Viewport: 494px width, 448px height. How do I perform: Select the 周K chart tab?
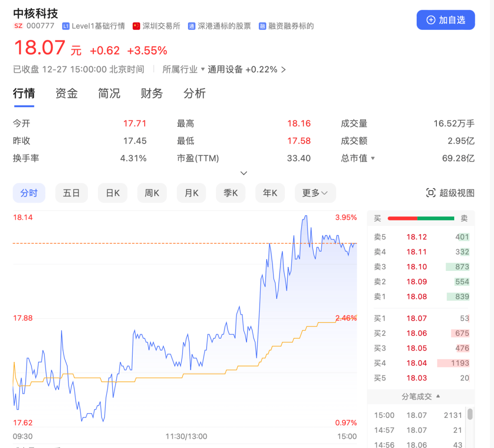[151, 193]
